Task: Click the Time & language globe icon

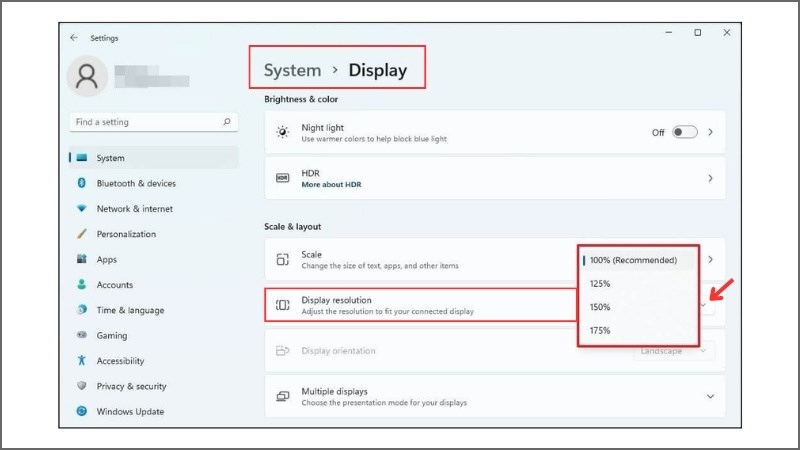Action: click(82, 309)
